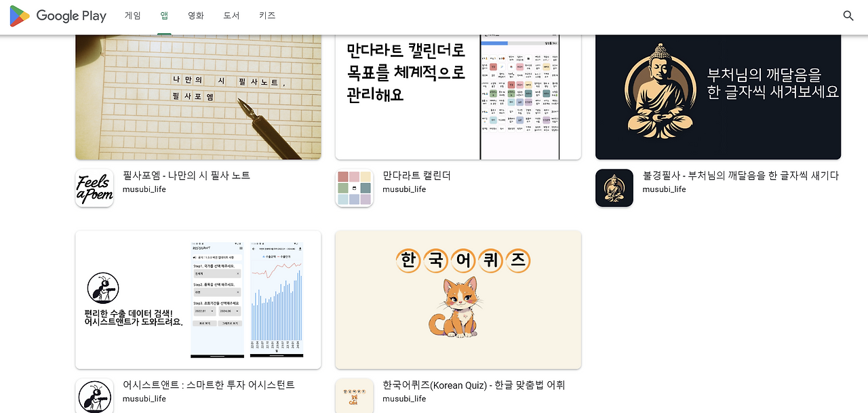Open the search magnifier icon

(848, 16)
